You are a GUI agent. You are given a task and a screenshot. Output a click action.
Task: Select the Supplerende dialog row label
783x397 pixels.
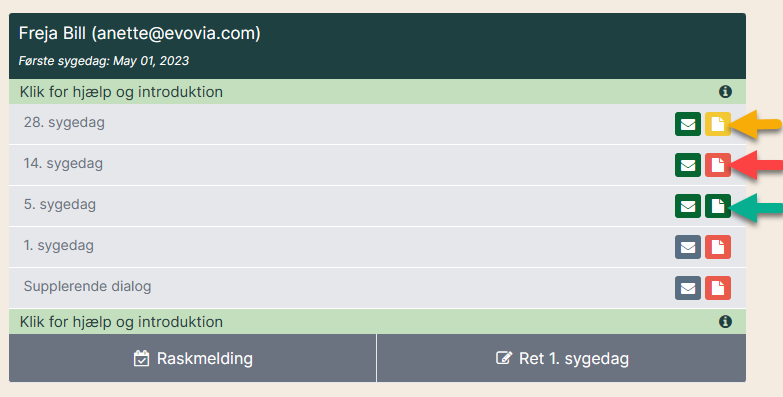coord(87,286)
